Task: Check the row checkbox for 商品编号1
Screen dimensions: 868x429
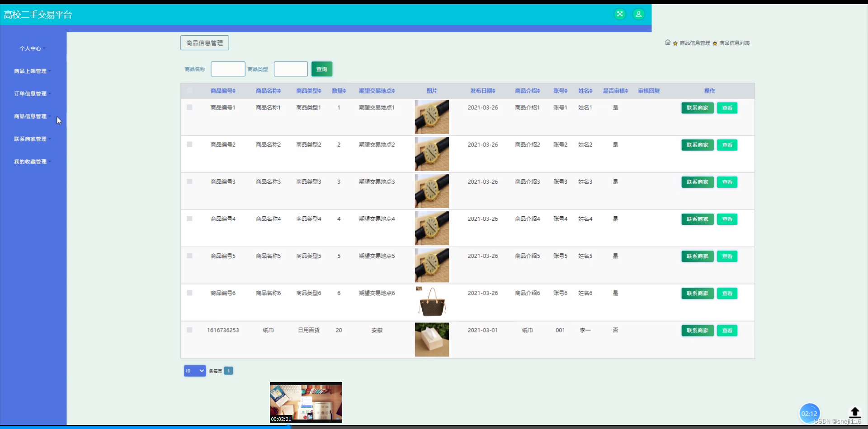Action: (x=189, y=107)
